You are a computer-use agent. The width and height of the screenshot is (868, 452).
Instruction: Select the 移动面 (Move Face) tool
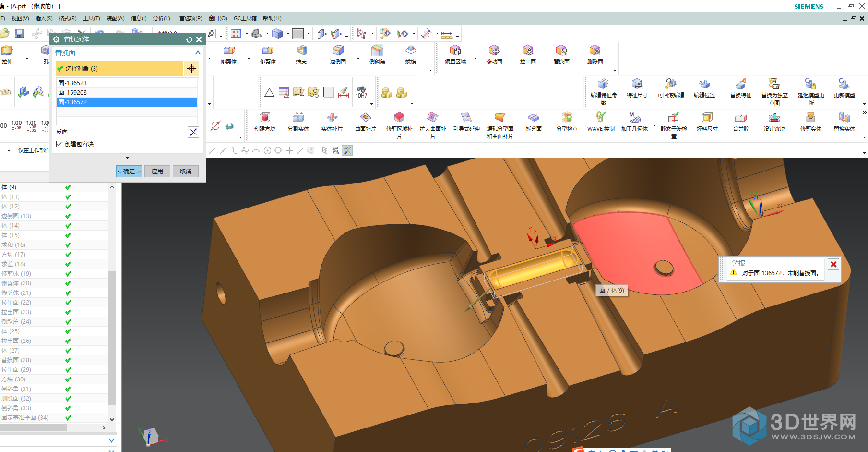pos(494,50)
